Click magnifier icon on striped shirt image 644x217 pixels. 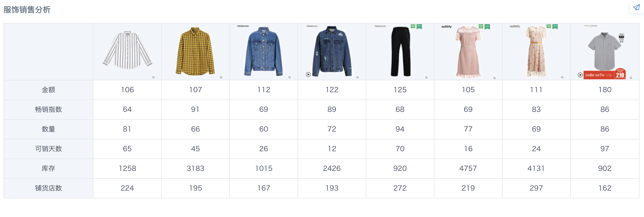(x=153, y=77)
